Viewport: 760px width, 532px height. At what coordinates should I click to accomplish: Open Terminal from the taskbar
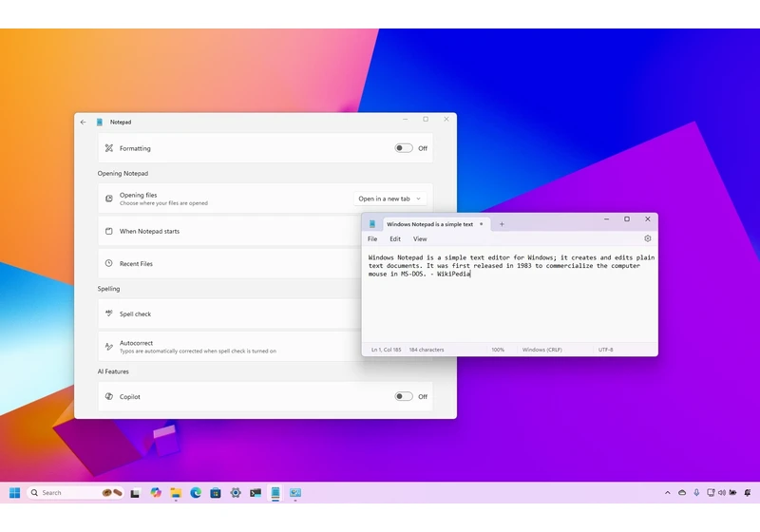click(256, 493)
